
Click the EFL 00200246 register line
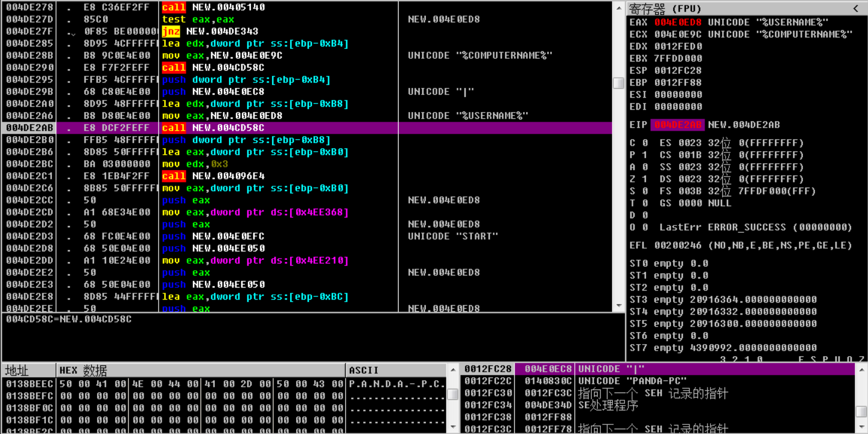[x=741, y=245]
